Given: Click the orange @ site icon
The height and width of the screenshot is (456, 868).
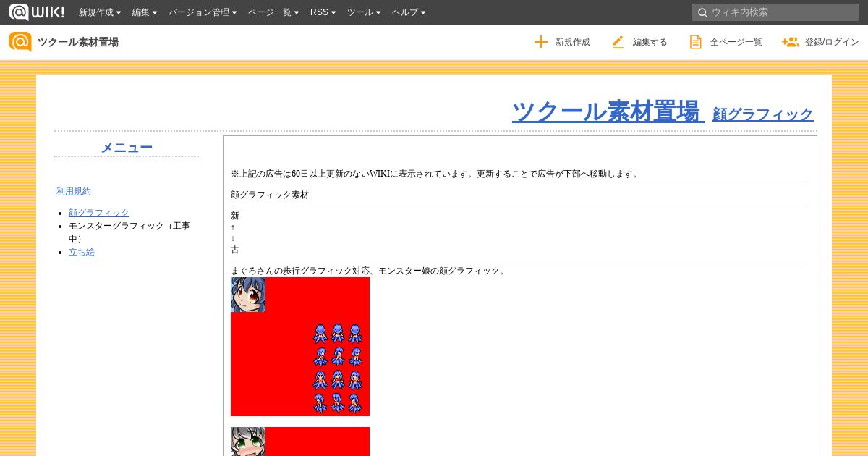Looking at the screenshot, I should pyautogui.click(x=20, y=42).
